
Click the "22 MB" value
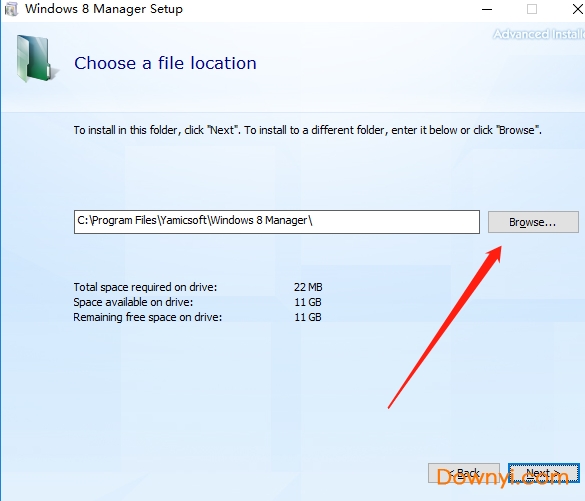point(308,287)
